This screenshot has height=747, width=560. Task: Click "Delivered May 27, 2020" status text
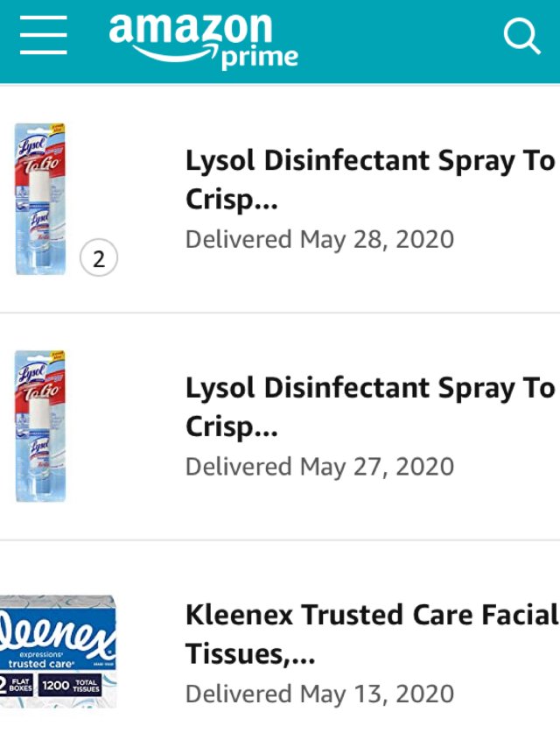click(319, 466)
